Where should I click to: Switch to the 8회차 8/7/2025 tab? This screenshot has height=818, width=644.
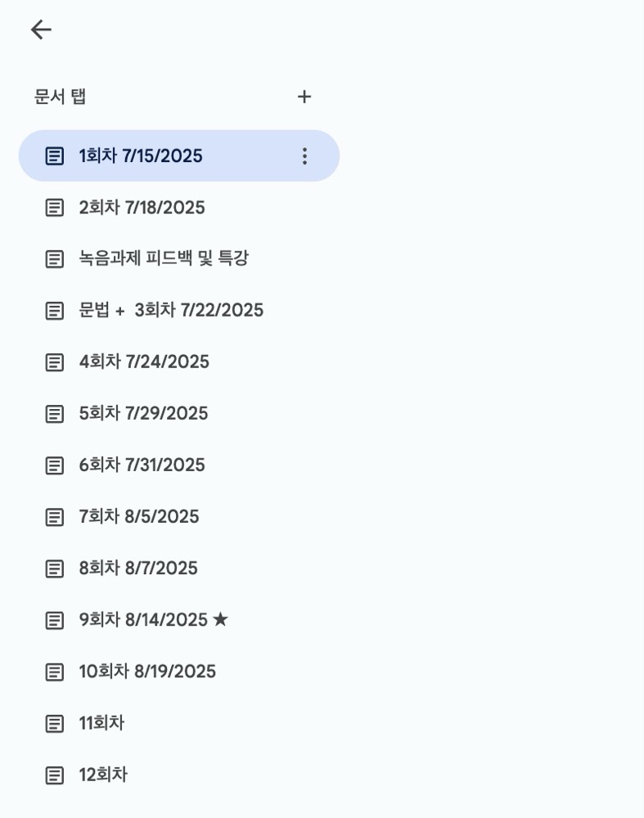coord(179,569)
